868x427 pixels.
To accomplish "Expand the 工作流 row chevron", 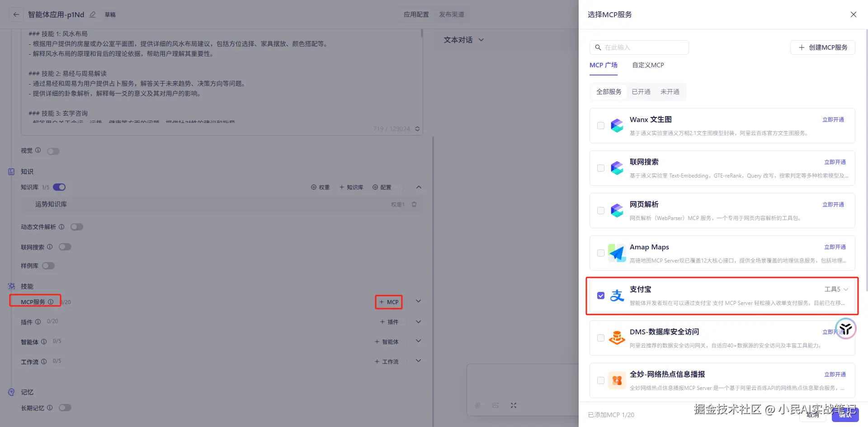I will [419, 361].
